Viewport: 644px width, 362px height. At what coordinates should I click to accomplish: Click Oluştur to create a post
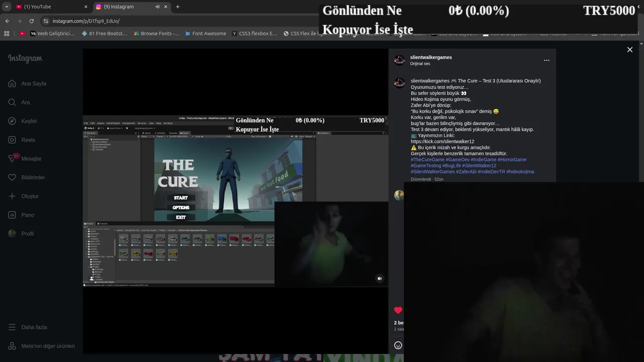tap(24, 196)
